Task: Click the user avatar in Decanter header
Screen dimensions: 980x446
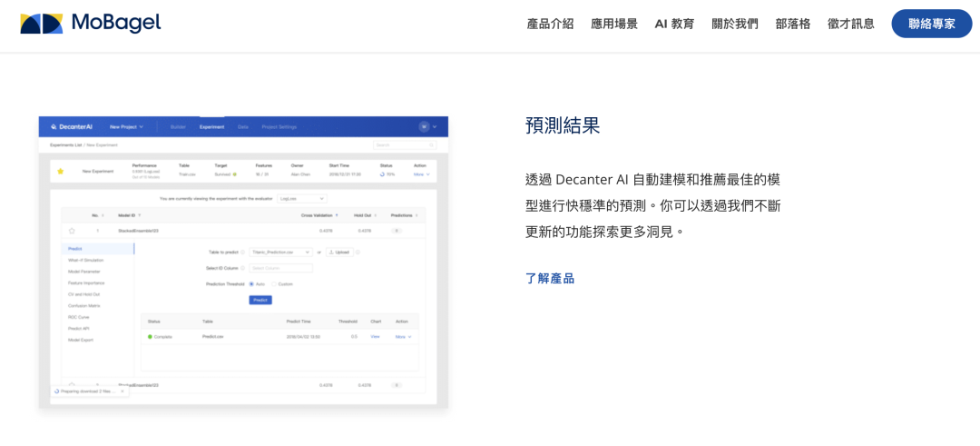Action: pos(424,127)
